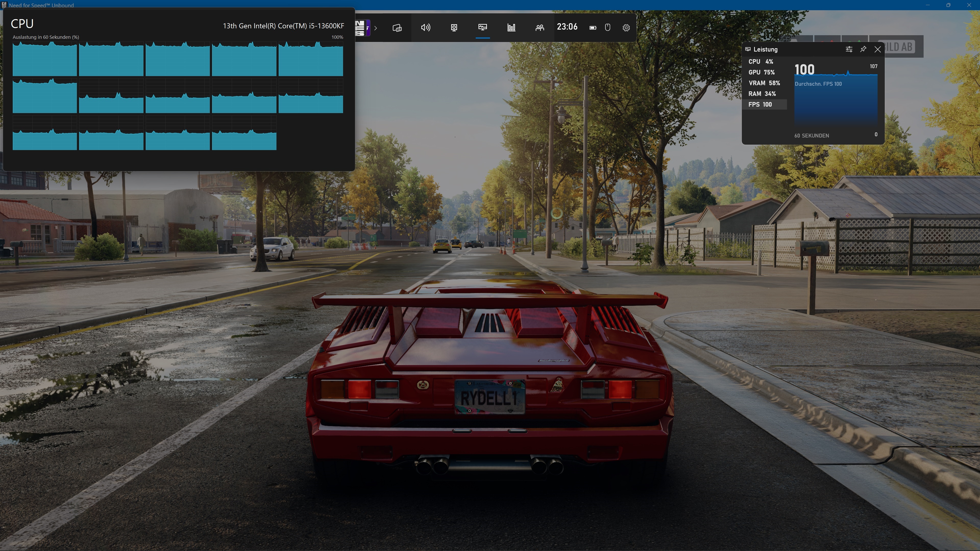The image size is (980, 551).
Task: Click the NFS game app icon
Action: (362, 28)
